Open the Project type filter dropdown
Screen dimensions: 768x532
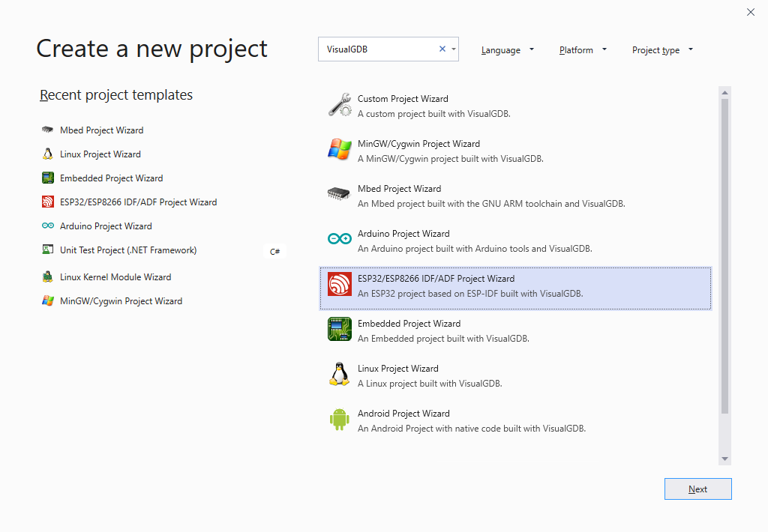pos(662,50)
